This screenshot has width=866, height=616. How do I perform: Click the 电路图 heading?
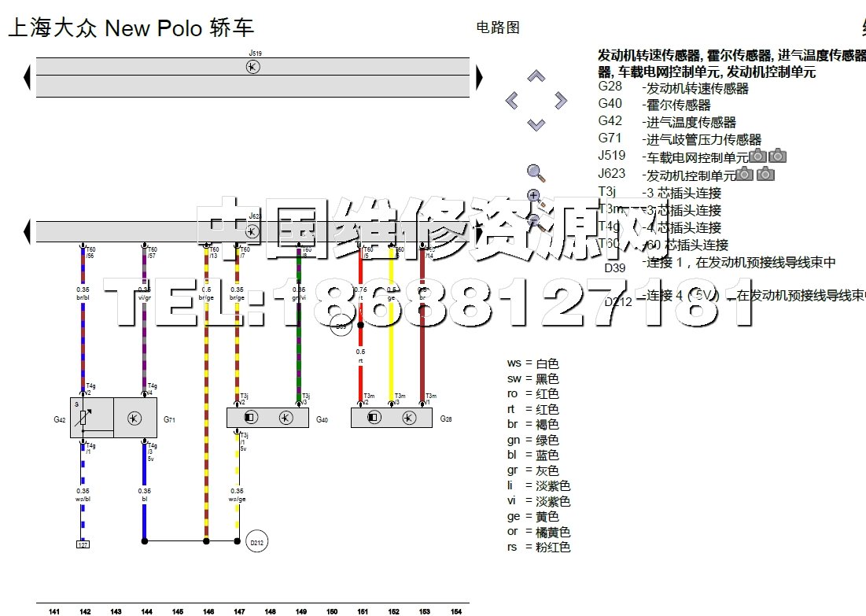pyautogui.click(x=498, y=27)
